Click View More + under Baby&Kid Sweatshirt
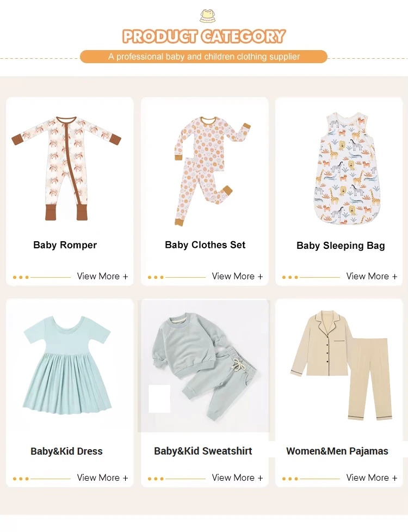Viewport: 408px width, 532px height. pos(237,478)
